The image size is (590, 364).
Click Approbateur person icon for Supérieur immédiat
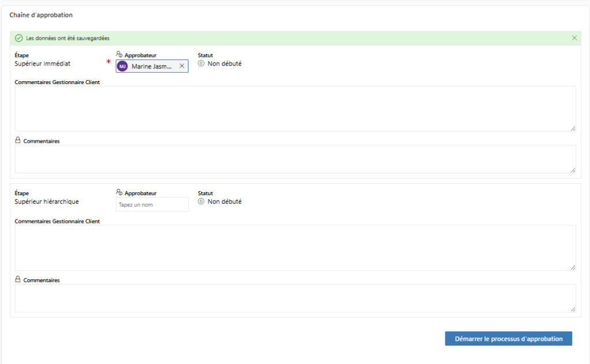point(119,54)
